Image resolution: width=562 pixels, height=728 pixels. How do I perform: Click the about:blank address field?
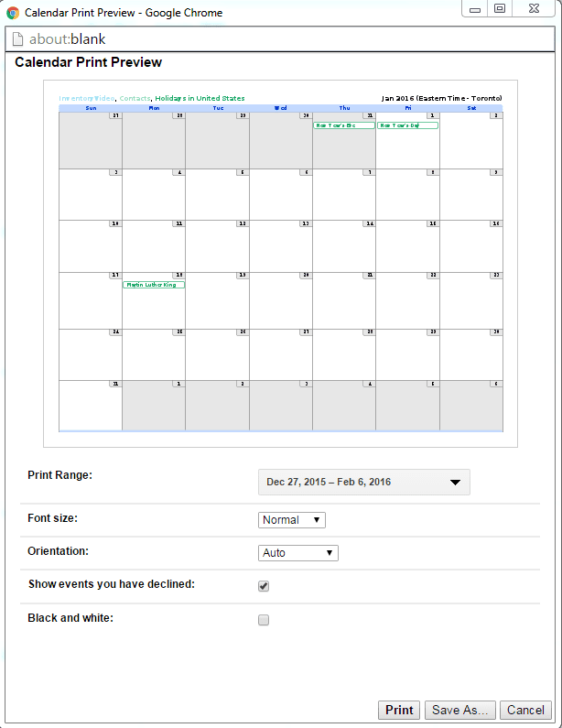pos(275,39)
